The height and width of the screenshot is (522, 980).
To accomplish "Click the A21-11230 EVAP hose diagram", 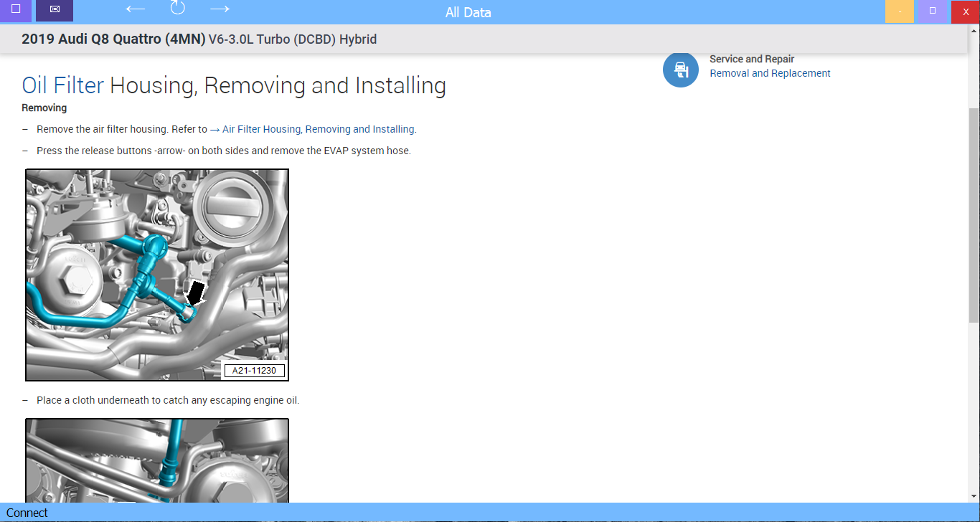I will (x=157, y=274).
